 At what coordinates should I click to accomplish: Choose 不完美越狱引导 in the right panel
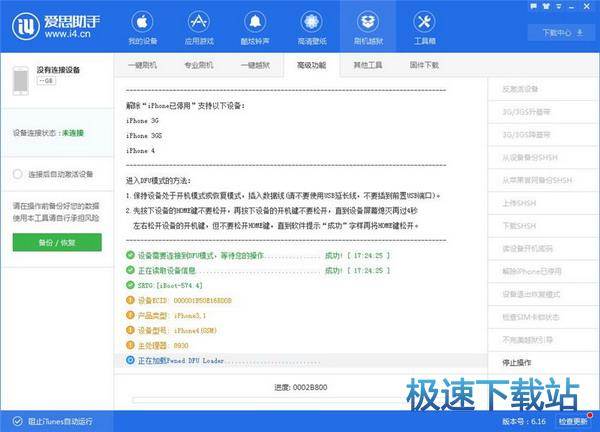(527, 340)
